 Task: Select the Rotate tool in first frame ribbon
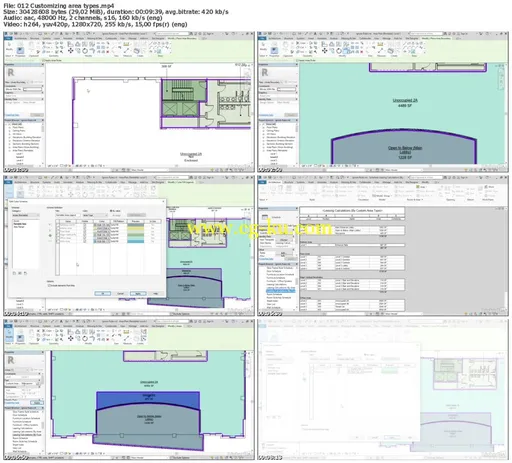tap(85, 51)
